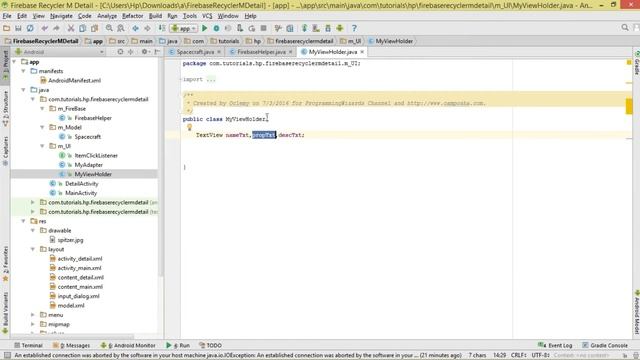The height and width of the screenshot is (360, 640).
Task: Click the navigate Back arrow icon
Action: click(x=136, y=28)
